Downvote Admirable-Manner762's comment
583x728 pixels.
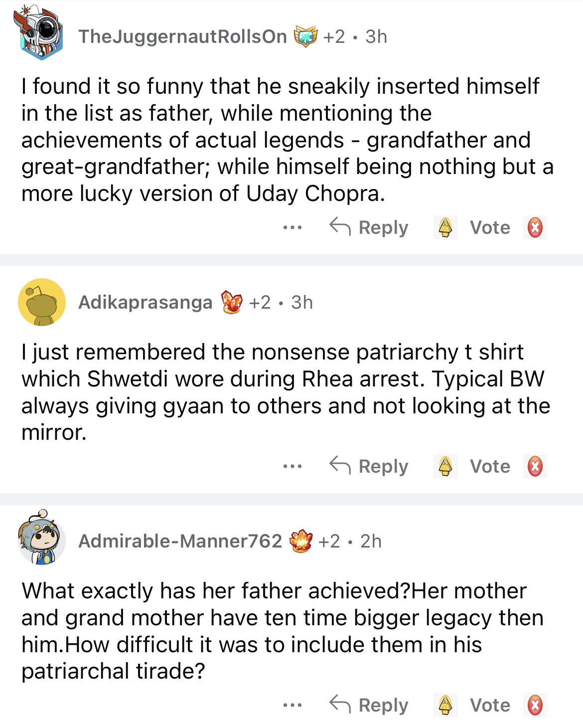535,705
